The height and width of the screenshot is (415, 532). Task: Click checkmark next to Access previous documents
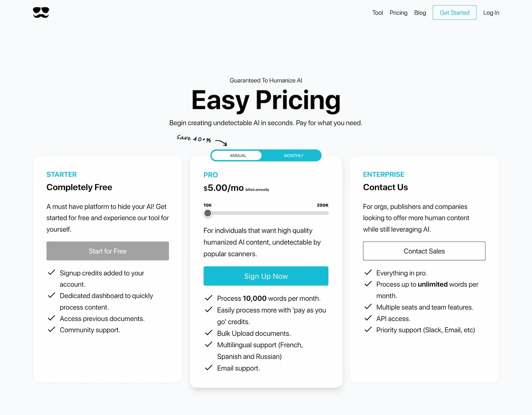pos(52,318)
